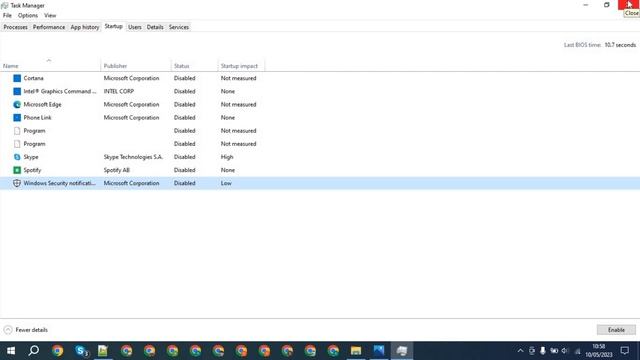Viewport: 640px width, 360px height.
Task: Select the Skype startup entry name
Action: (x=31, y=157)
